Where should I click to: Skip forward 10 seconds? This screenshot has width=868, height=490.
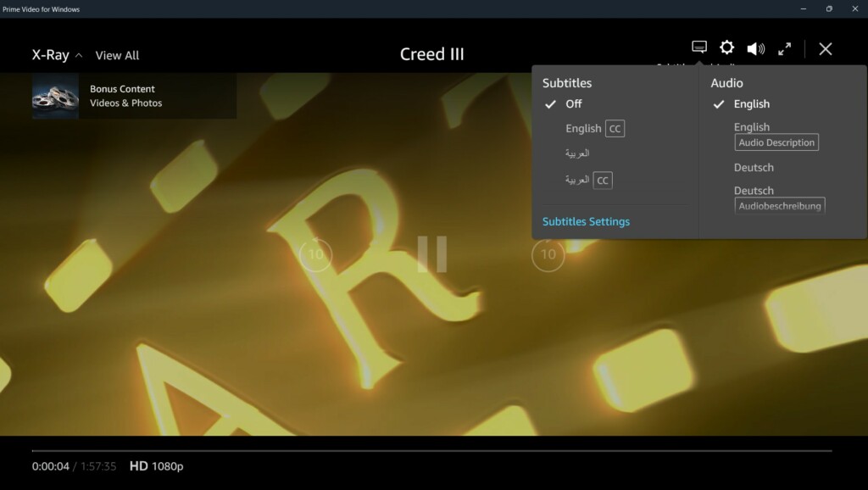tap(548, 254)
